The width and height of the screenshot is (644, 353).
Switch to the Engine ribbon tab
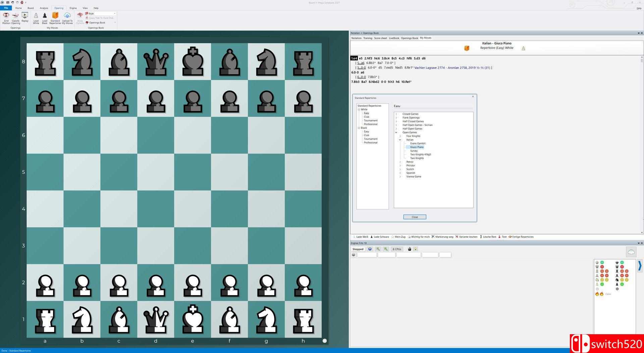tap(73, 8)
